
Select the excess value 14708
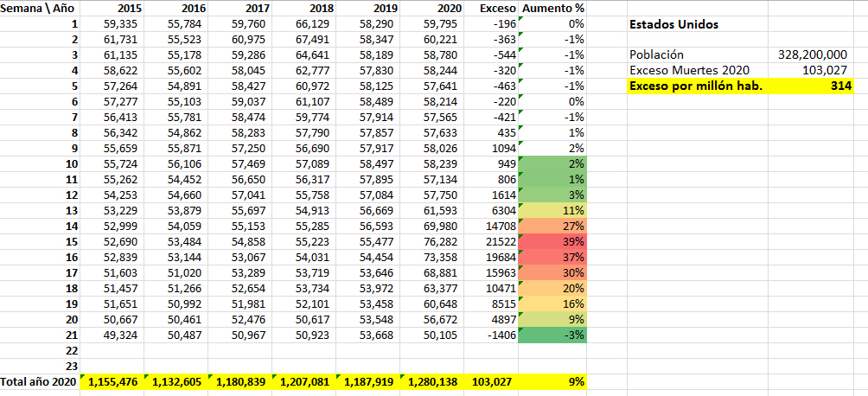(491, 226)
